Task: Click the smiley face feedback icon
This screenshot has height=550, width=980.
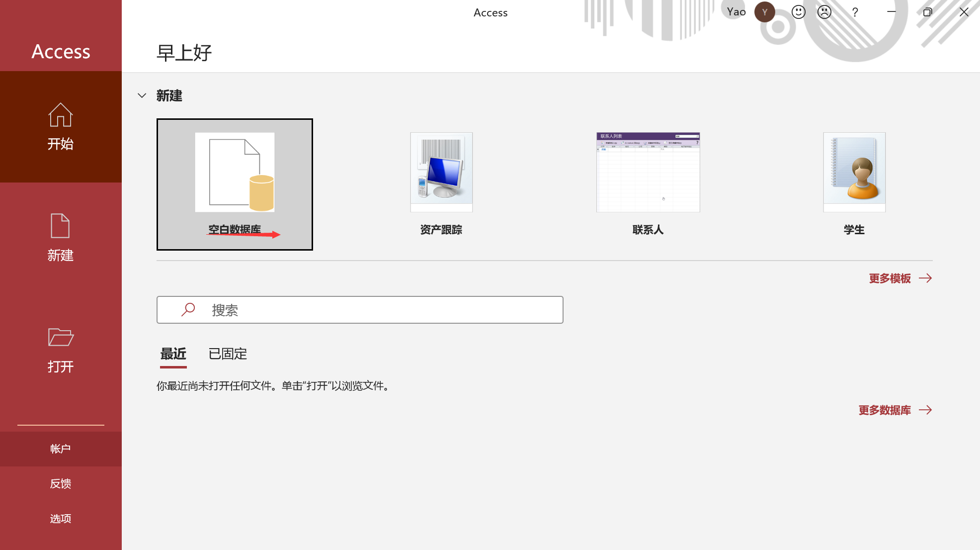Action: tap(798, 12)
